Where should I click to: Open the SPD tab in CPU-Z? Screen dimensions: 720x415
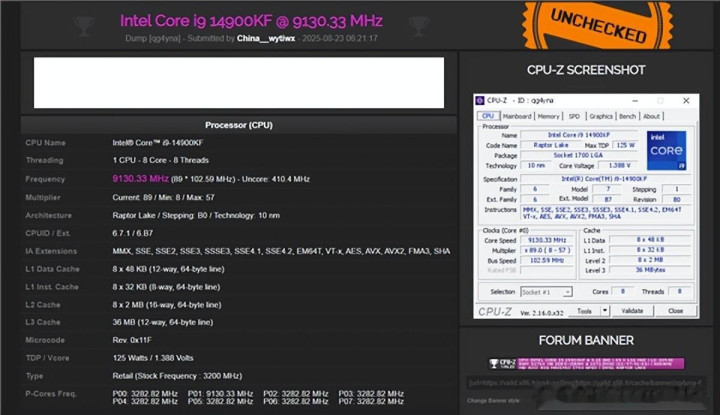574,117
